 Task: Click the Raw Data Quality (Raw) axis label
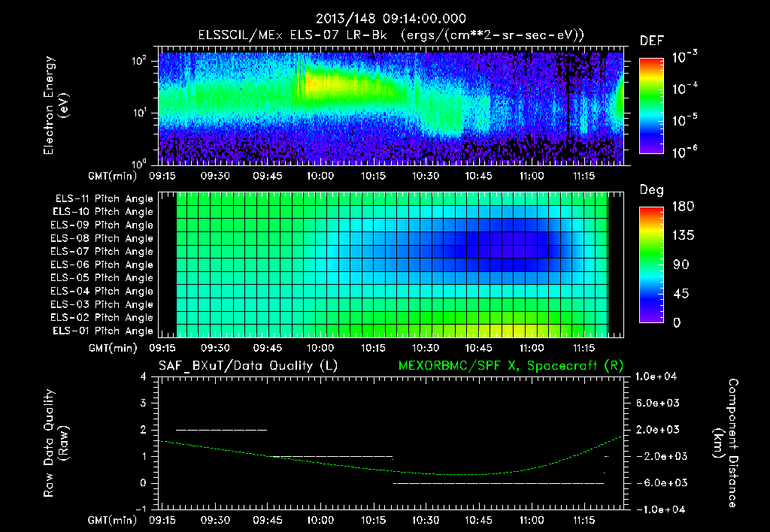(56, 443)
